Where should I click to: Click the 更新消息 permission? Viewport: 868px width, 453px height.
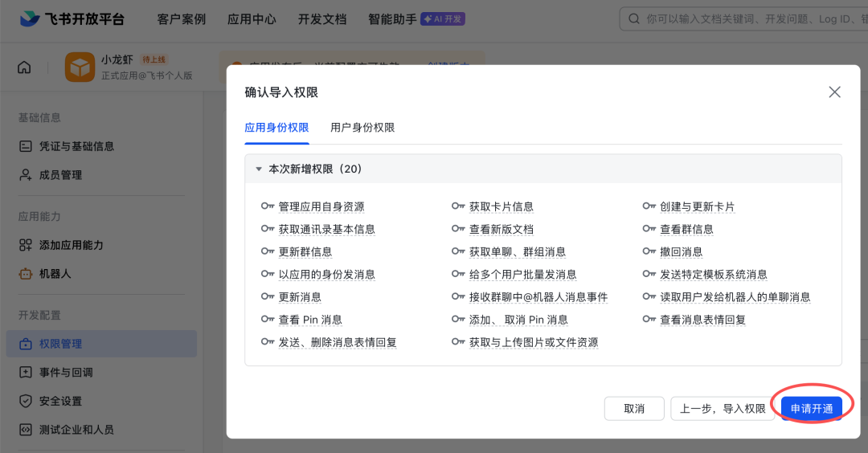click(300, 297)
